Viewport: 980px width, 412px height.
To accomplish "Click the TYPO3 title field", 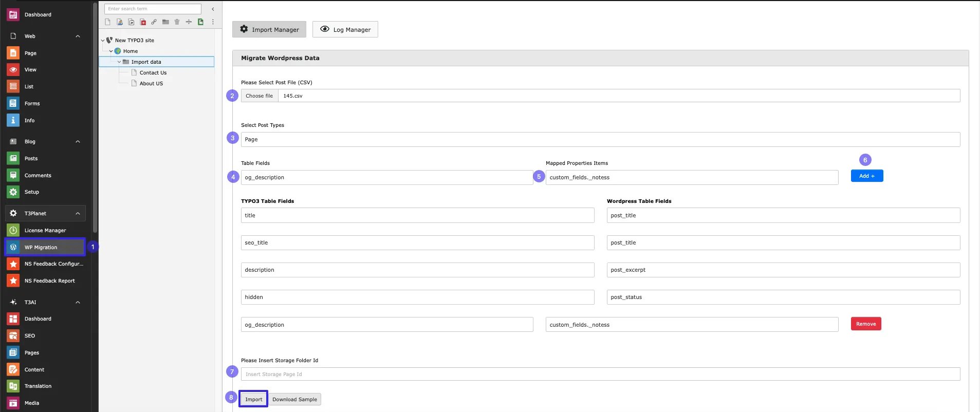I will (417, 215).
